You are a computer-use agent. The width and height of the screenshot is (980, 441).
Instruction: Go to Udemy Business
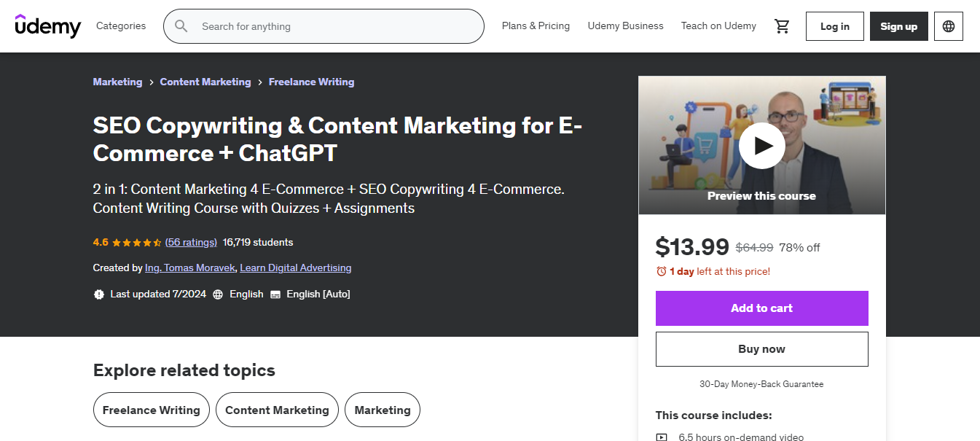tap(626, 26)
